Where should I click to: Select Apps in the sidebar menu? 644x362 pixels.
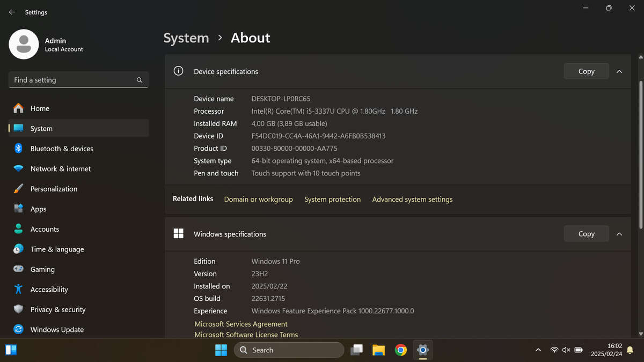[x=38, y=209]
